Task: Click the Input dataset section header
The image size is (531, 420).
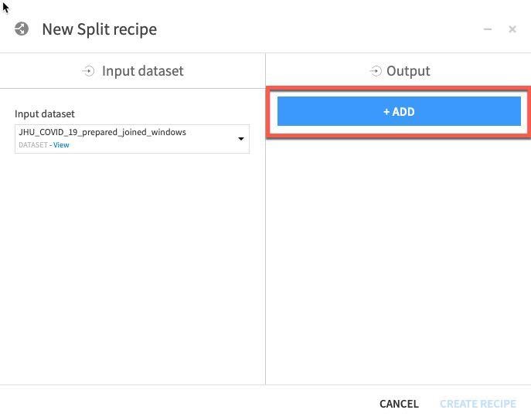Action: tap(142, 71)
